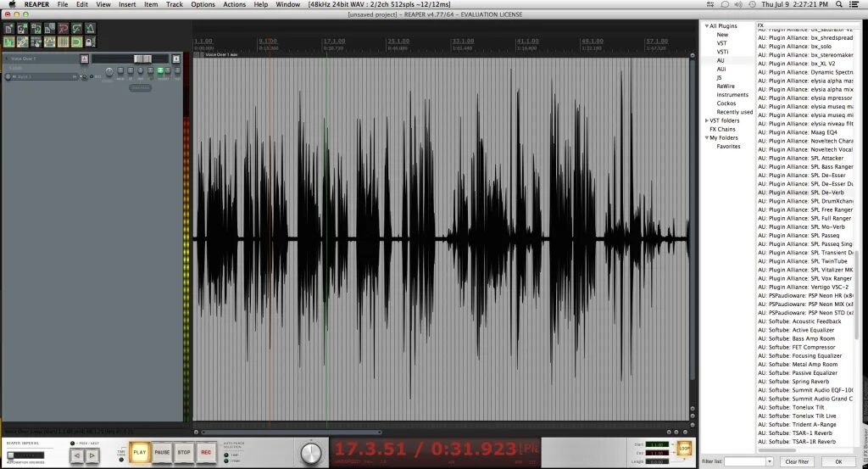The image size is (868, 469).
Task: Select the JS plugin category
Action: coord(719,77)
